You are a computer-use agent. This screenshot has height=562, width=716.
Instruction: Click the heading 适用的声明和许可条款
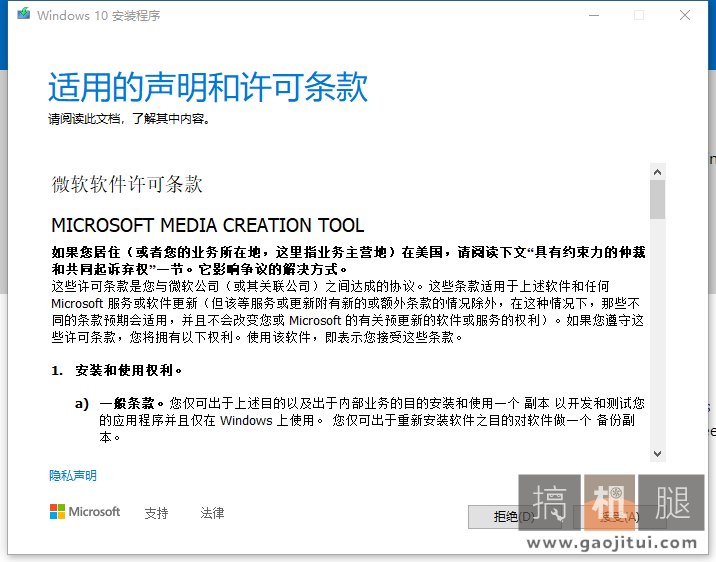pyautogui.click(x=208, y=86)
